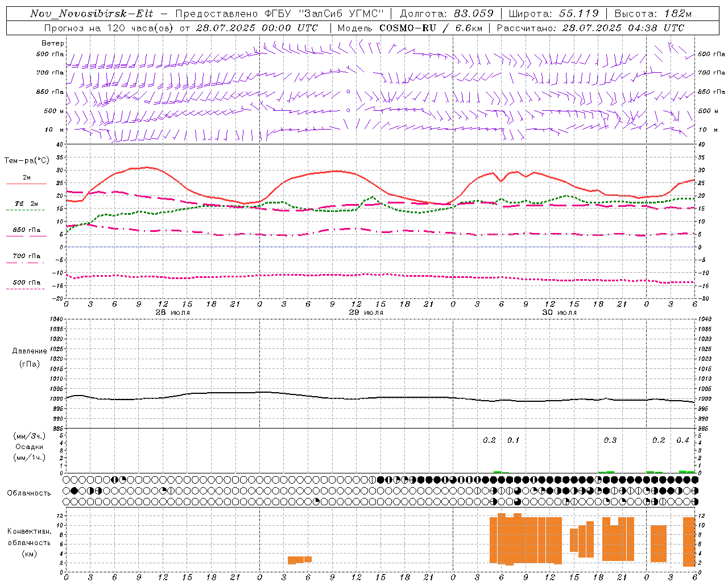The image size is (728, 582).
Task: Click the small orange convective bar on 29 июля
Action: (x=300, y=560)
